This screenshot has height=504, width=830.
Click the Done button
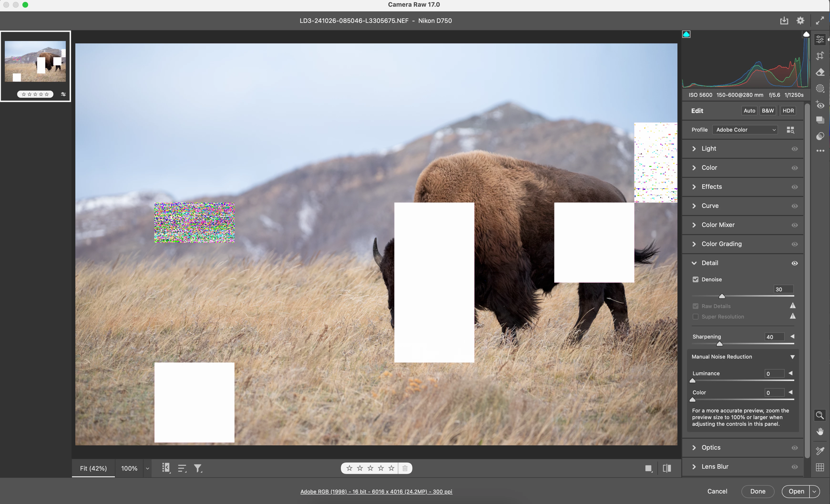(x=758, y=491)
